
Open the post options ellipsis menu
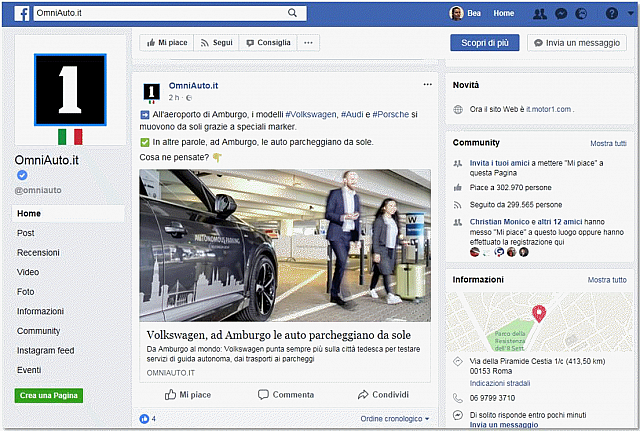point(427,84)
